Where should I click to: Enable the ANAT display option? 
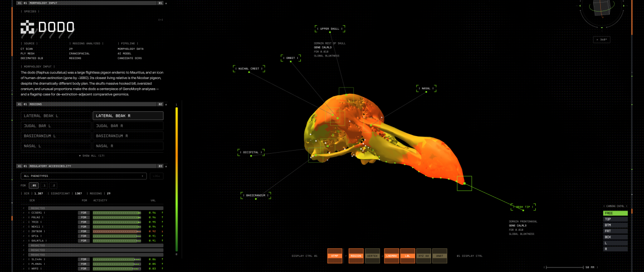(x=440, y=256)
